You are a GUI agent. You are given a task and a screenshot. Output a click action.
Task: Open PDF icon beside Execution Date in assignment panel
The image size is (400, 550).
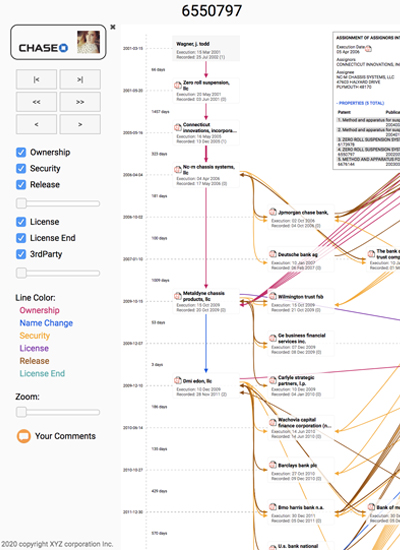coord(368,49)
